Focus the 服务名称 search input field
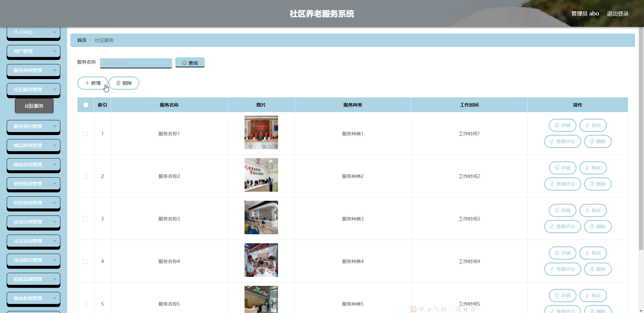The height and width of the screenshot is (313, 644). [x=136, y=63]
